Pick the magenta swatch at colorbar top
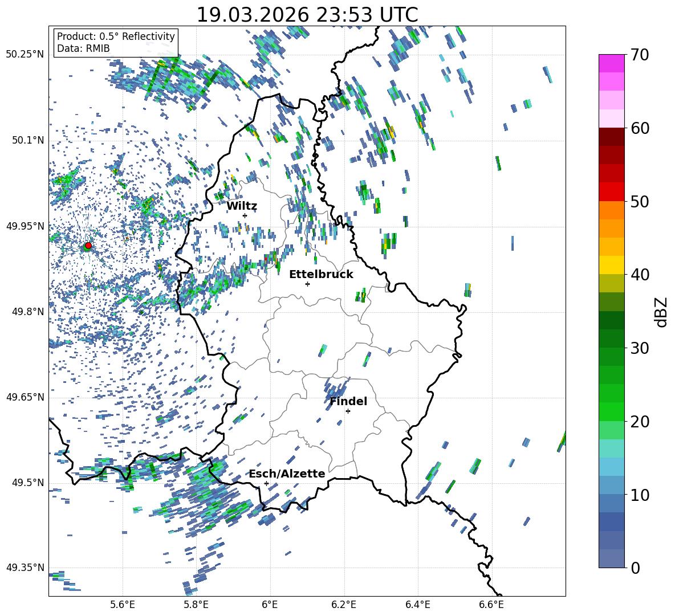Screen dimensions: 675x616 tap(612, 63)
